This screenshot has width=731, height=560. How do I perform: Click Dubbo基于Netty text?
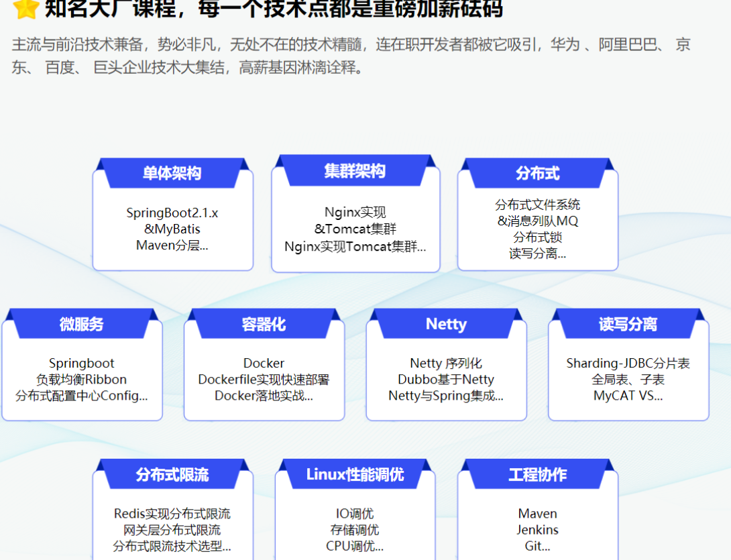(446, 380)
